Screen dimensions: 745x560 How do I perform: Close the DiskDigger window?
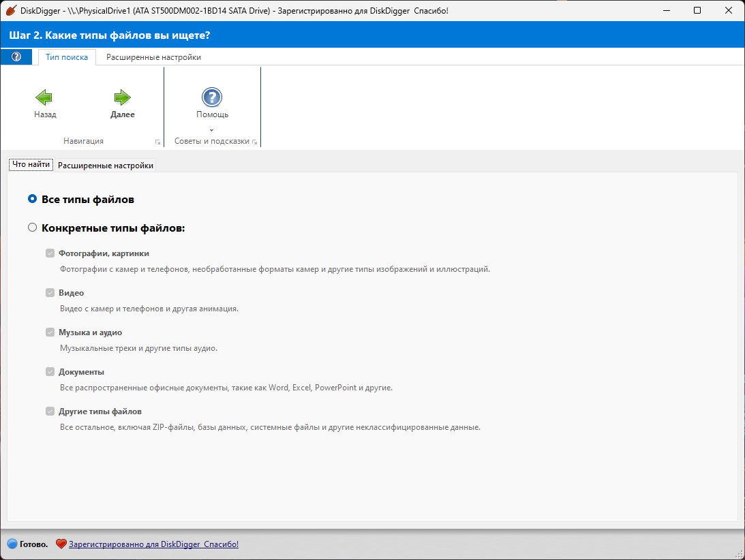729,10
